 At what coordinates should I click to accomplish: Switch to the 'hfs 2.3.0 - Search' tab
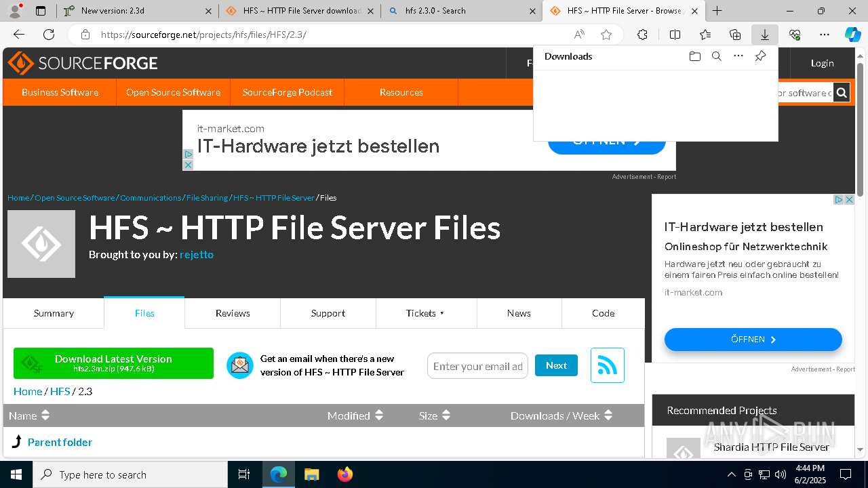(x=461, y=11)
